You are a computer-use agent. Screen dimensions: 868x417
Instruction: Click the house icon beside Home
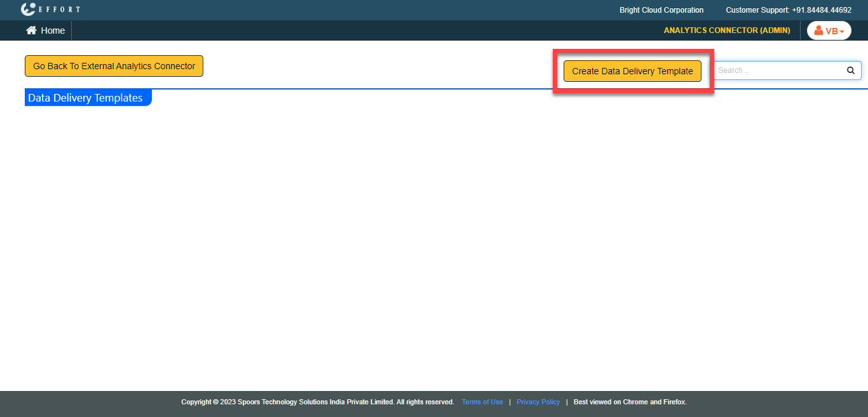click(31, 30)
